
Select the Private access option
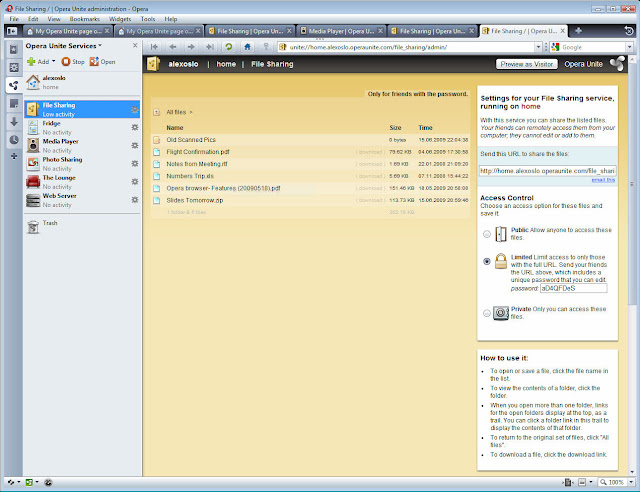pyautogui.click(x=487, y=313)
